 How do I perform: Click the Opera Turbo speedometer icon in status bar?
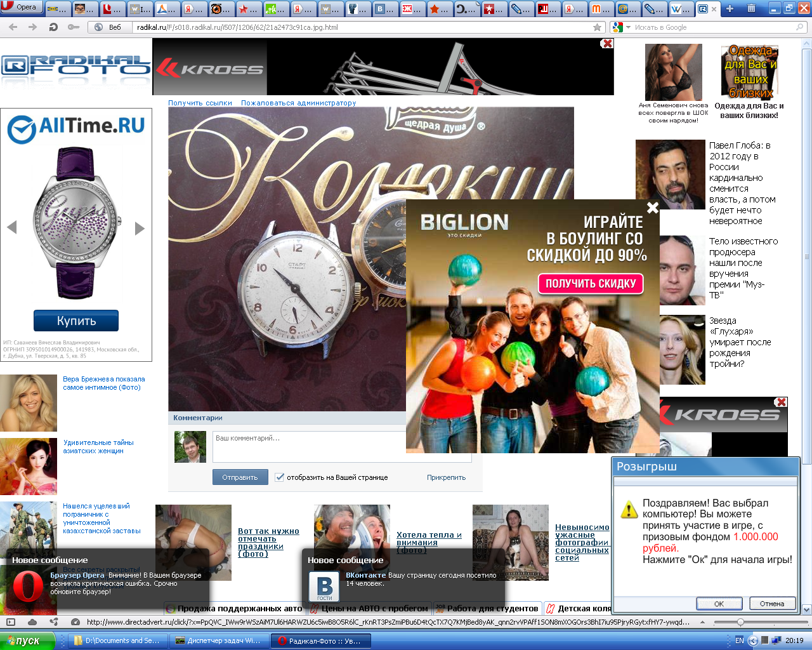point(75,622)
